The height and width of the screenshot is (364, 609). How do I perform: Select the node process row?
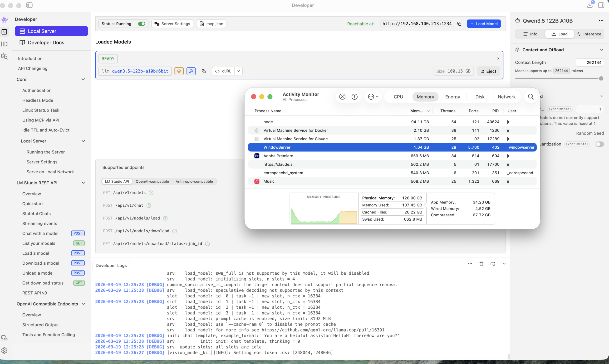392,122
